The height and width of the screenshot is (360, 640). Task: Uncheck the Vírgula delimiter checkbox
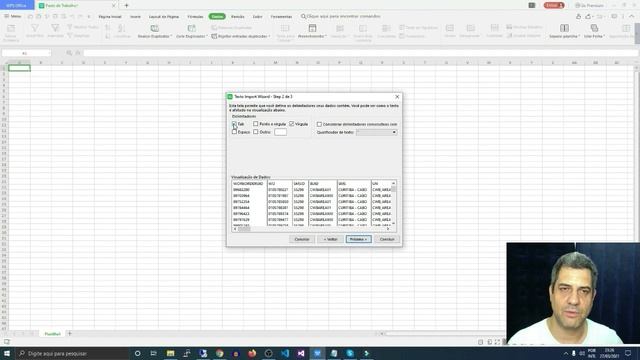click(x=291, y=124)
